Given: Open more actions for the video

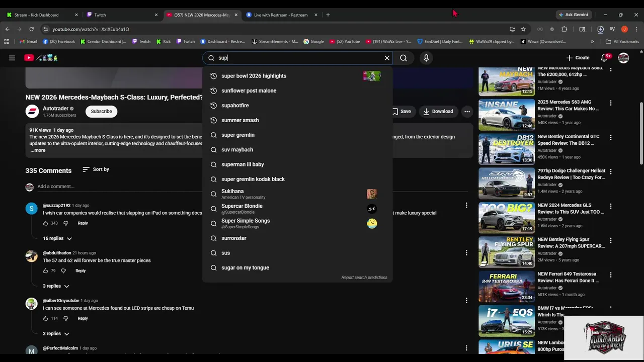Looking at the screenshot, I should pyautogui.click(x=467, y=111).
